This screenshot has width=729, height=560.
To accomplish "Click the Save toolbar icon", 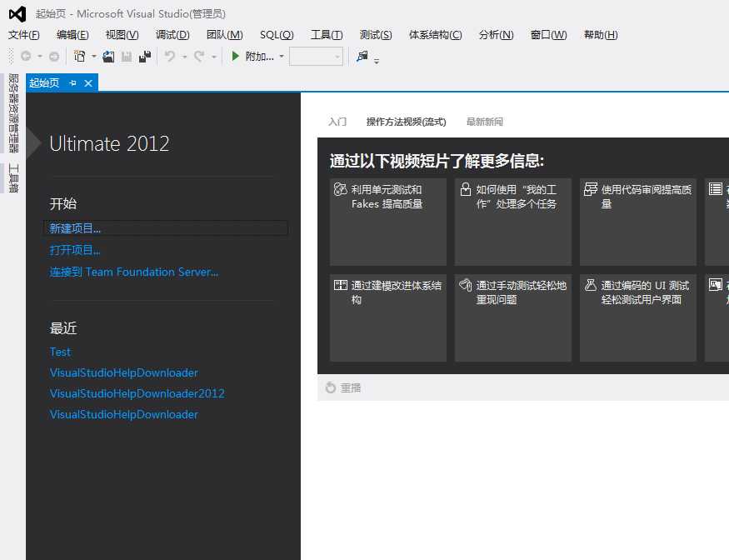I will (127, 57).
